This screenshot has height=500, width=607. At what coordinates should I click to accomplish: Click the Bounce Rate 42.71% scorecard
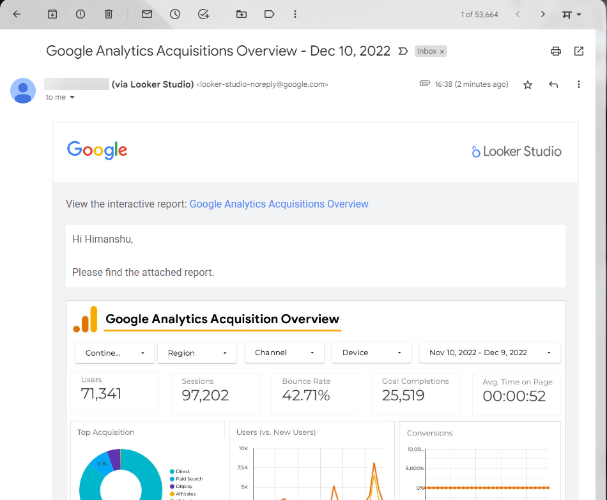(316, 394)
